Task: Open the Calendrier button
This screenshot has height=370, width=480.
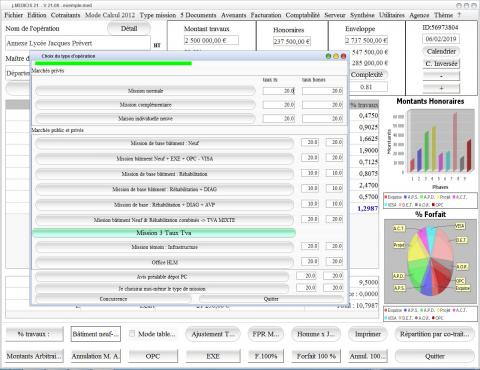Action: coord(441,51)
